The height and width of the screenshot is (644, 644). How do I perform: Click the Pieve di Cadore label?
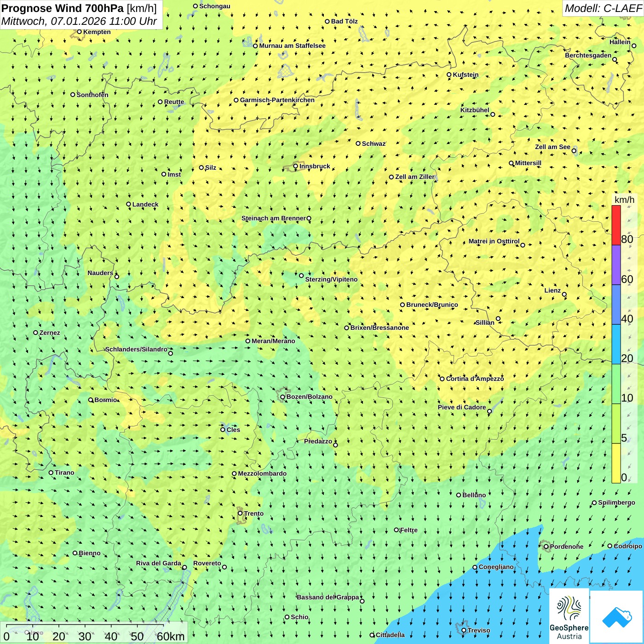(x=462, y=407)
